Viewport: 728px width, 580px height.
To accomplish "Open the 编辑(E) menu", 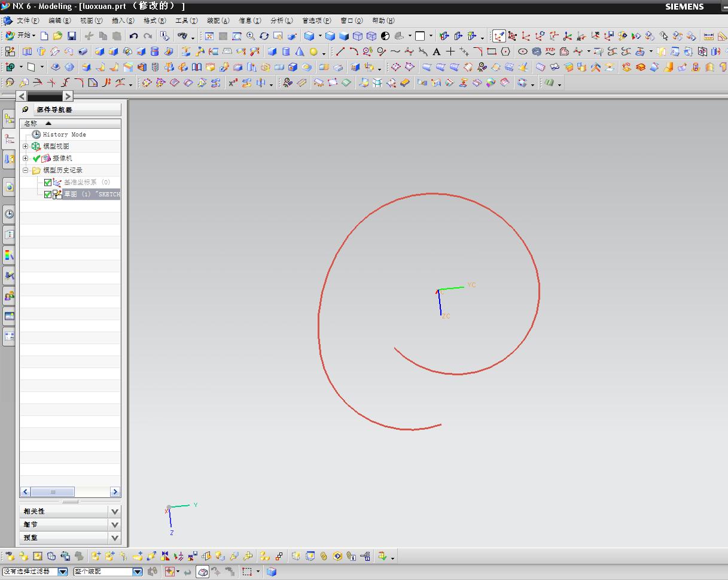I will 60,21.
